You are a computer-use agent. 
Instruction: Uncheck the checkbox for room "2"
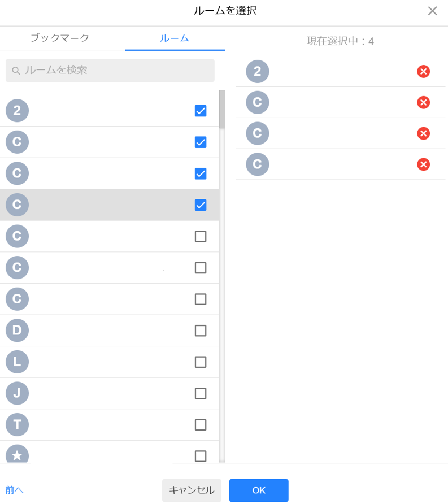[201, 111]
